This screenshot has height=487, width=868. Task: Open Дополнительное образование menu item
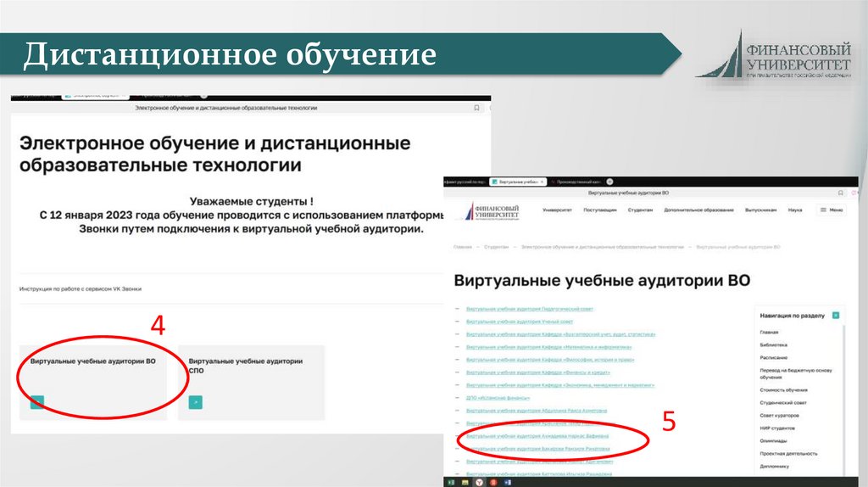click(698, 210)
